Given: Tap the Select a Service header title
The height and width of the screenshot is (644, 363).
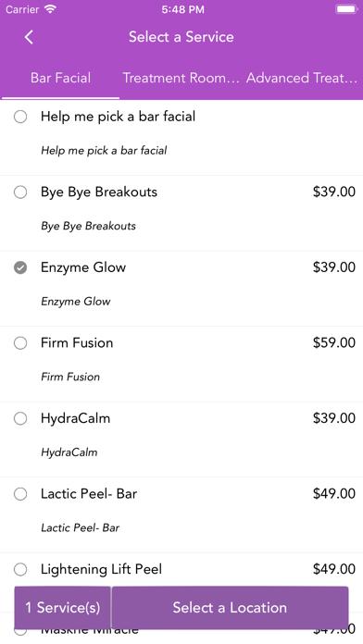Looking at the screenshot, I should click(x=181, y=37).
